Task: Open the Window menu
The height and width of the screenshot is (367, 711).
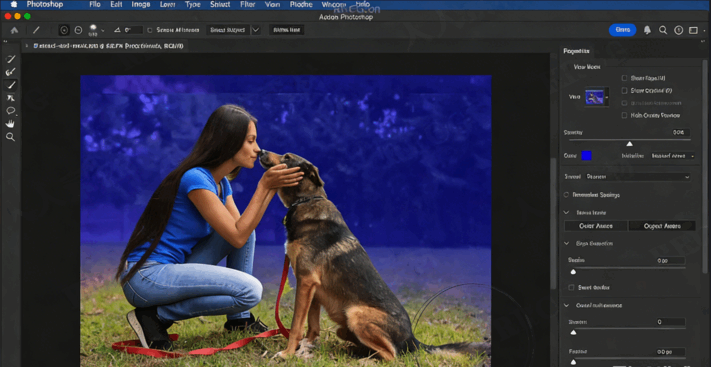Action: 333,5
